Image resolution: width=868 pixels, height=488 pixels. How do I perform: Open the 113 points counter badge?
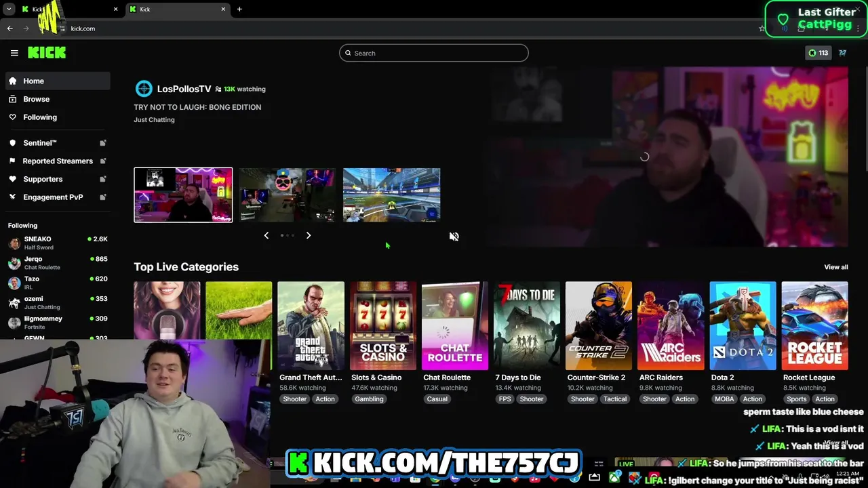(818, 53)
